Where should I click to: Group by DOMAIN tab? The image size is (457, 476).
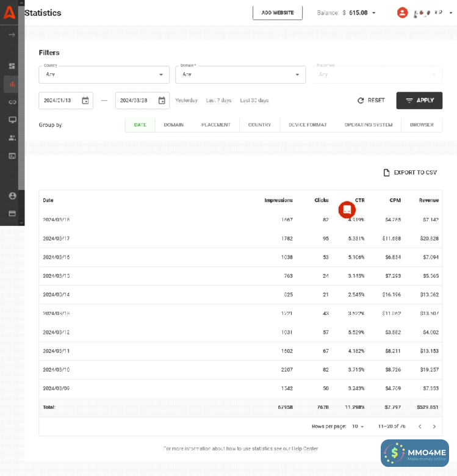[173, 124]
